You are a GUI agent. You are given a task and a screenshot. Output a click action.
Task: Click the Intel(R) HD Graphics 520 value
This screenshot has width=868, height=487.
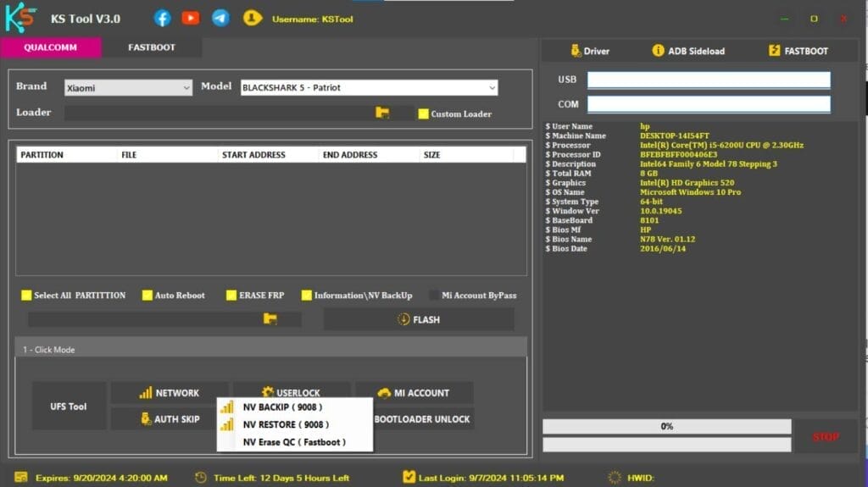[687, 183]
